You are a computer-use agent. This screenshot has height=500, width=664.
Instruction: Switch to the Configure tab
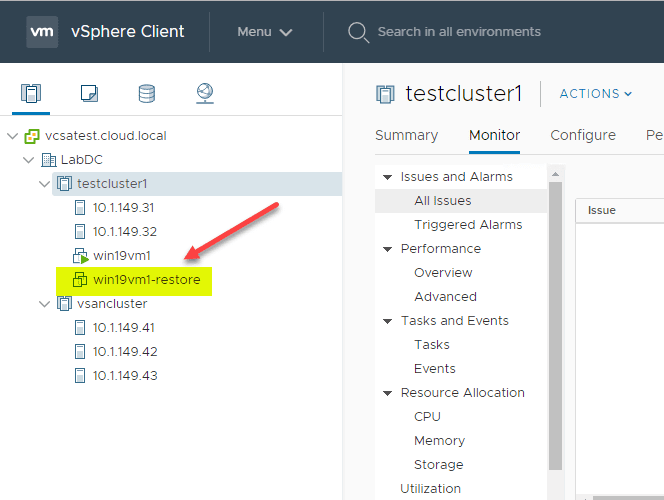pos(583,135)
